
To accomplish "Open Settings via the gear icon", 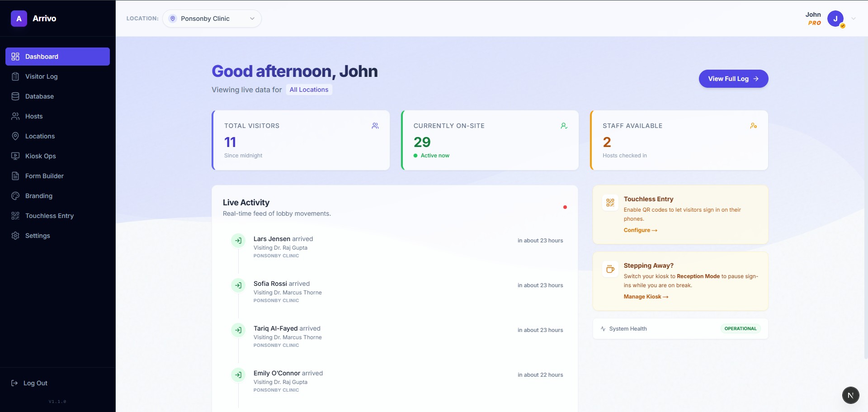I will 15,236.
